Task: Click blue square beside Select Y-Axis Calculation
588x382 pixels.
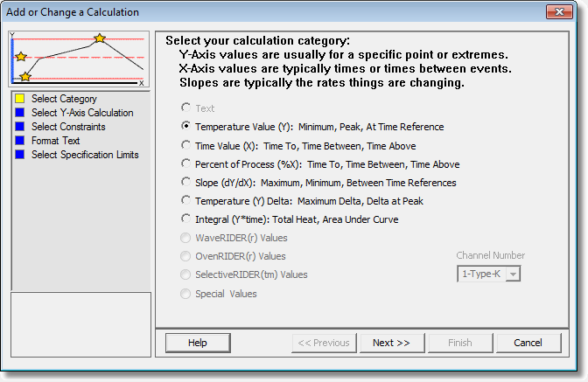Action: click(20, 113)
